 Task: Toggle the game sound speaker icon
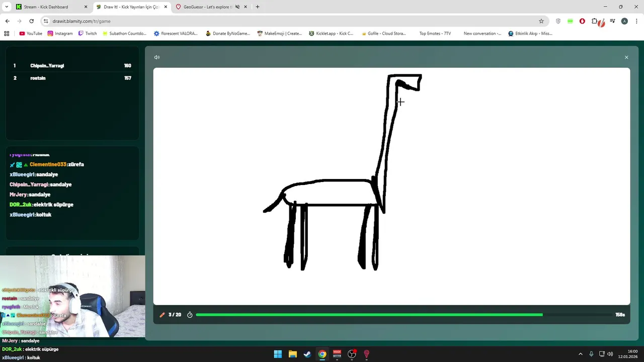pyautogui.click(x=157, y=57)
